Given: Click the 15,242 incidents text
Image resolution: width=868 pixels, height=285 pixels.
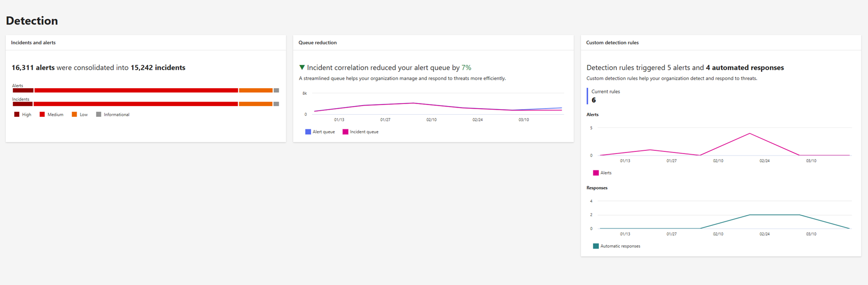Looking at the screenshot, I should point(158,68).
